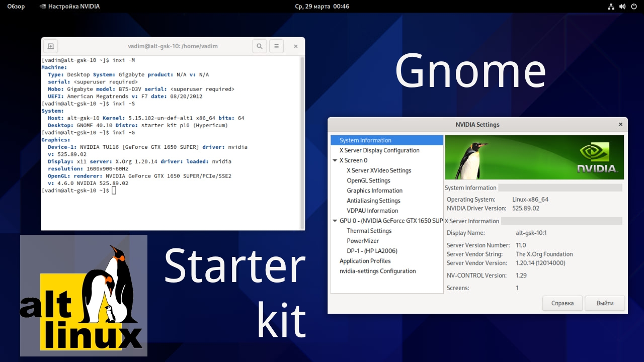Screen dimensions: 644x362
Task: Open OpenGL Settings page
Action: click(368, 180)
